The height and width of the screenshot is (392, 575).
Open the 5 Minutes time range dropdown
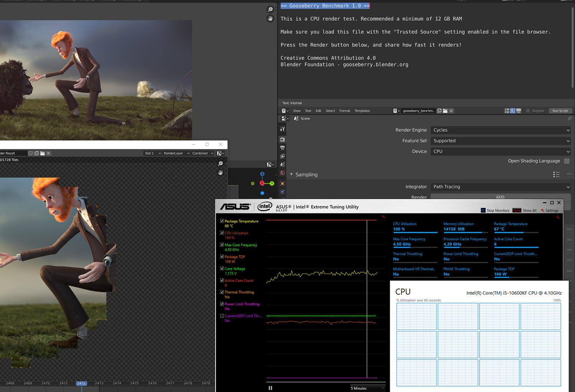(x=367, y=388)
